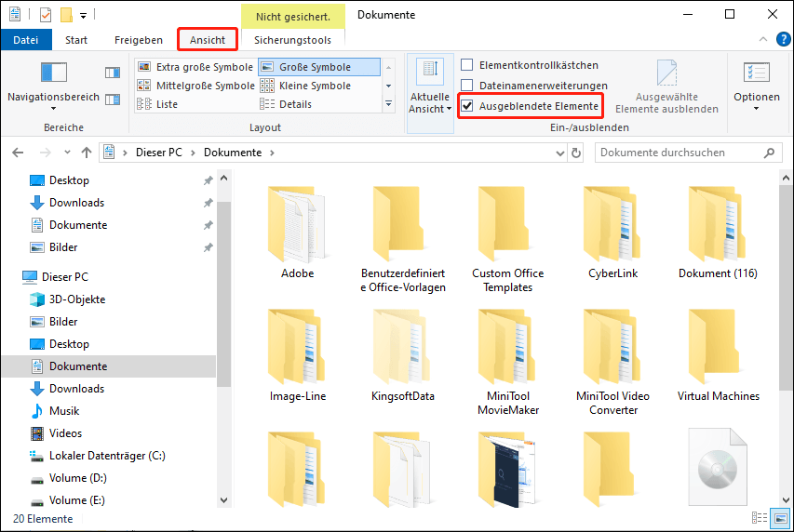Open the help question mark icon

pos(784,39)
